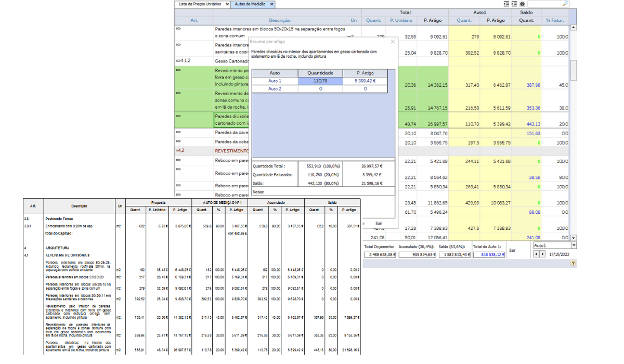Click the indent (increase indent) icon
Screen dimensions: 624x364
pos(514,4)
